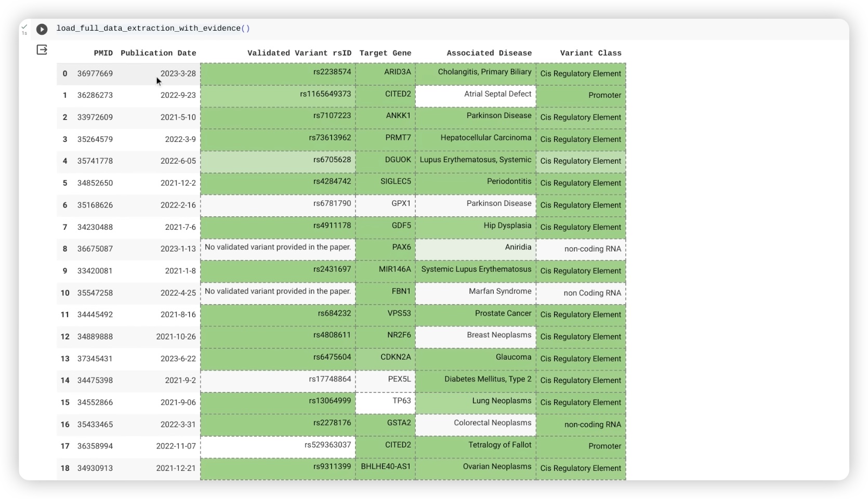868x499 pixels.
Task: Select the PRMT7 gene cell
Action: [386, 140]
